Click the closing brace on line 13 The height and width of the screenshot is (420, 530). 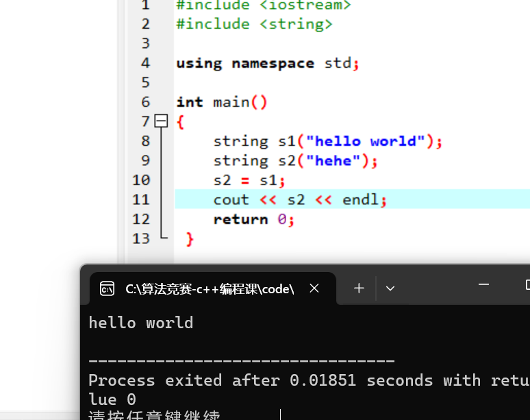coord(190,238)
